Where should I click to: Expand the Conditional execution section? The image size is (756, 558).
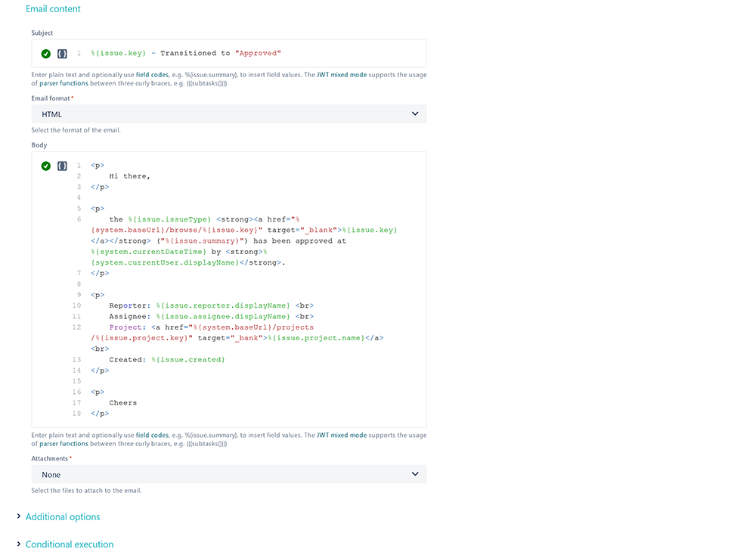point(70,544)
